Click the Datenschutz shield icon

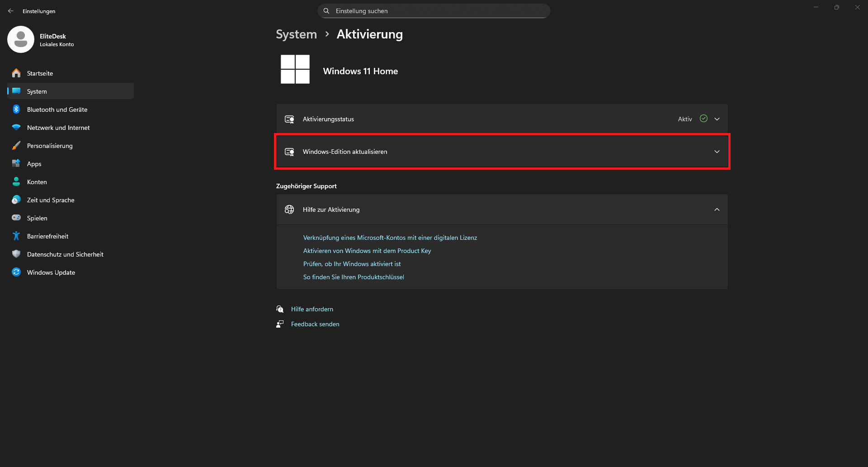[x=16, y=254]
